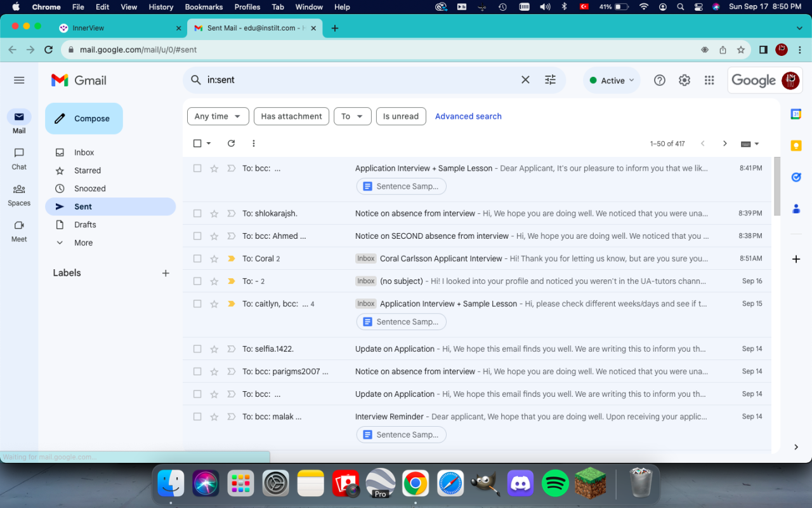The width and height of the screenshot is (812, 508).
Task: Open Google Contacts side panel
Action: [x=796, y=208]
